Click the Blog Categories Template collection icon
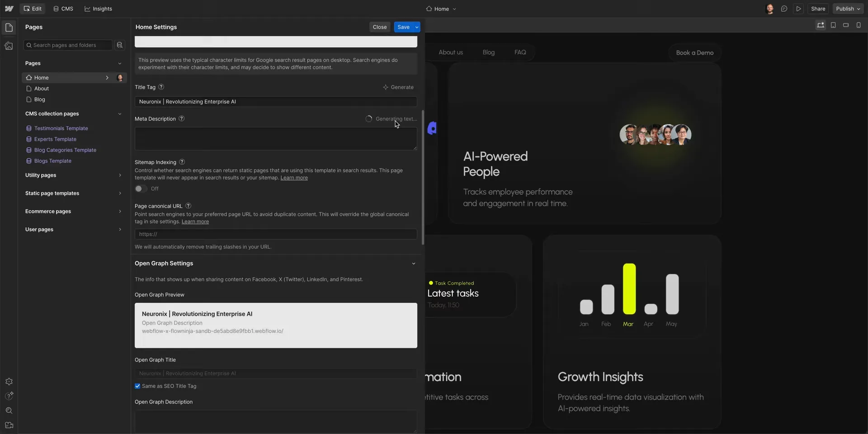Viewport: 868px width, 434px height. pos(29,150)
